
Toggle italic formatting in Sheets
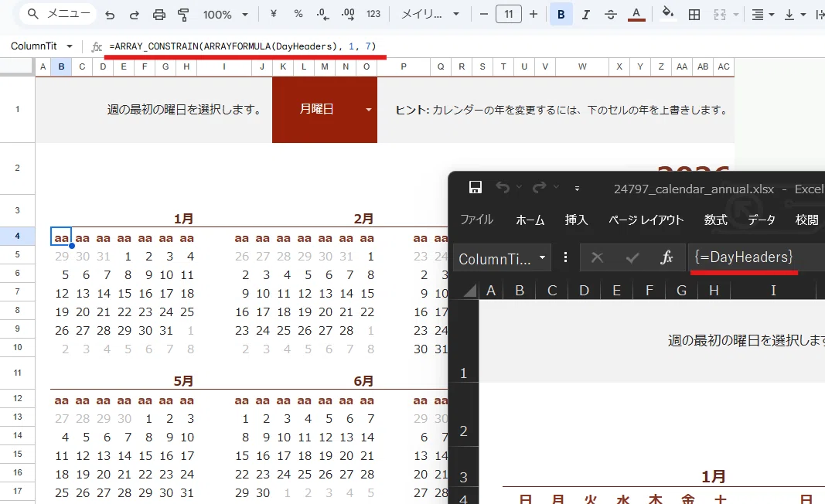pyautogui.click(x=585, y=14)
